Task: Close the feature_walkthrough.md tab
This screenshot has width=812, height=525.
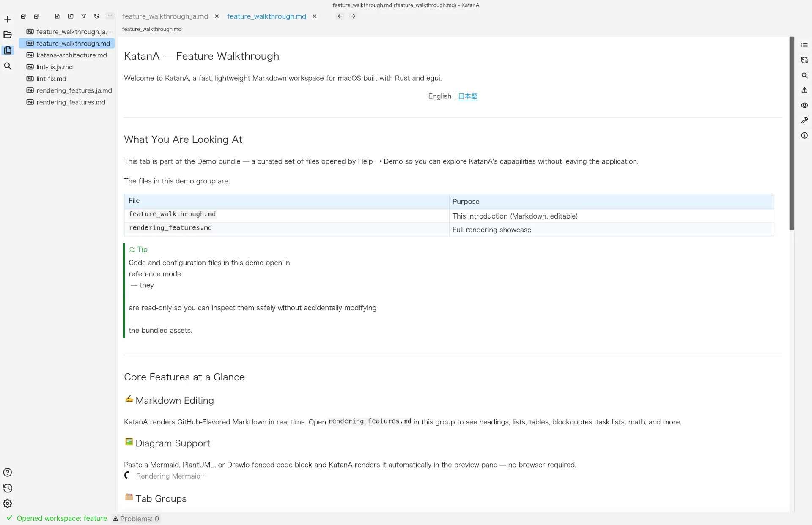Action: [x=315, y=16]
